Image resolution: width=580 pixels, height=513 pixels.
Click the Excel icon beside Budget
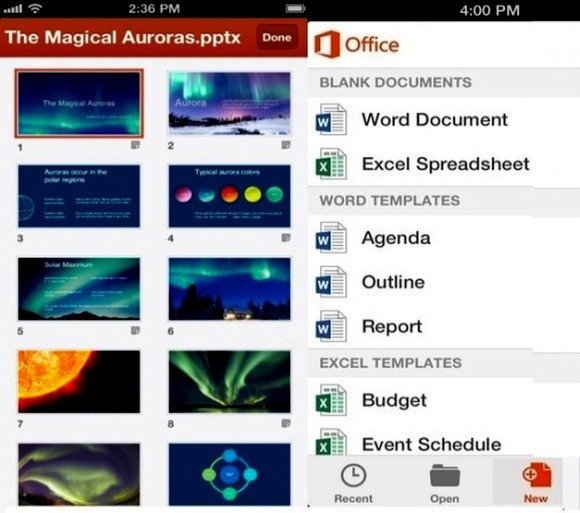(x=331, y=400)
